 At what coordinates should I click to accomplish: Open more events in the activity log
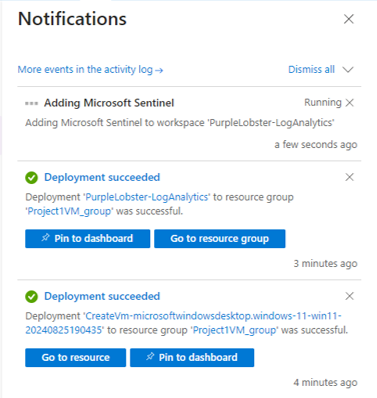coord(90,70)
